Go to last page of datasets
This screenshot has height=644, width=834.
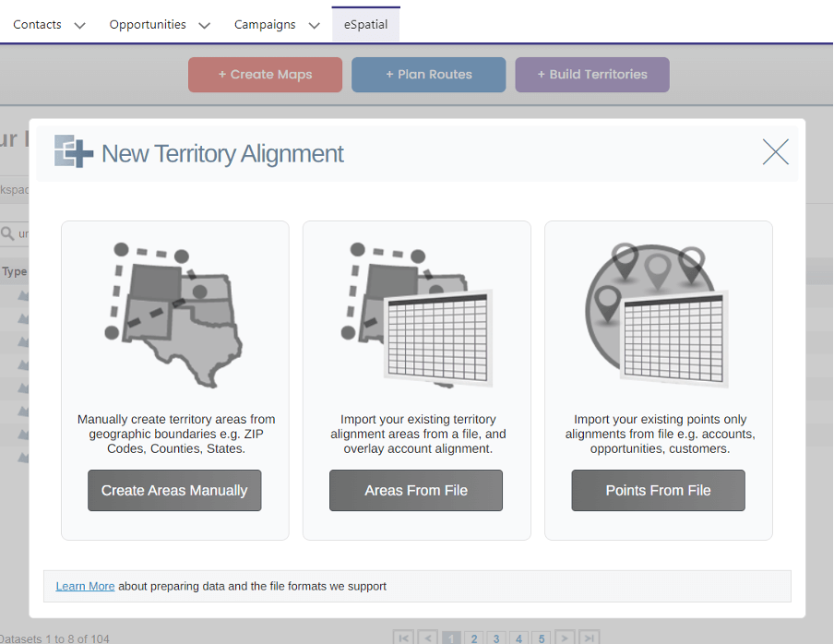pyautogui.click(x=589, y=638)
